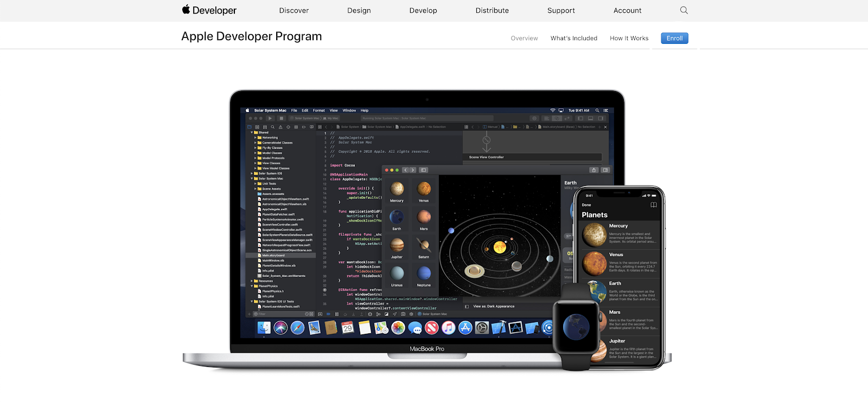Open Finder from the dock
Viewport: 868px width, 407px height.
[x=264, y=327]
